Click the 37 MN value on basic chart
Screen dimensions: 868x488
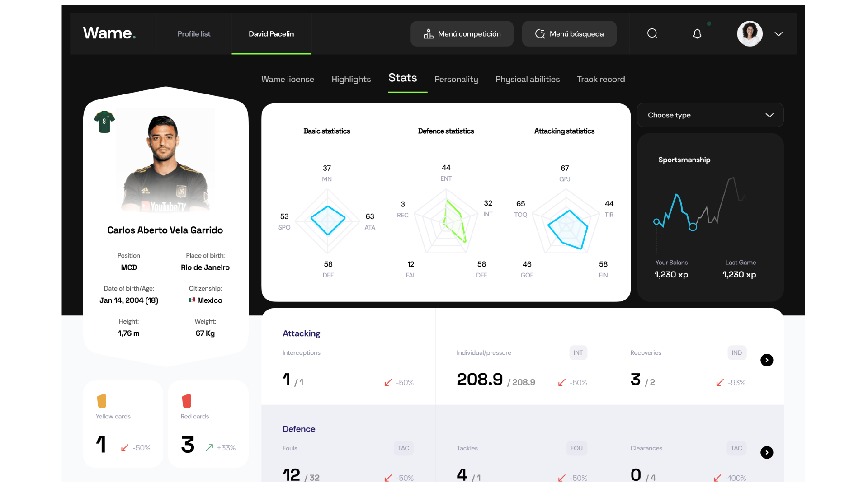point(327,168)
